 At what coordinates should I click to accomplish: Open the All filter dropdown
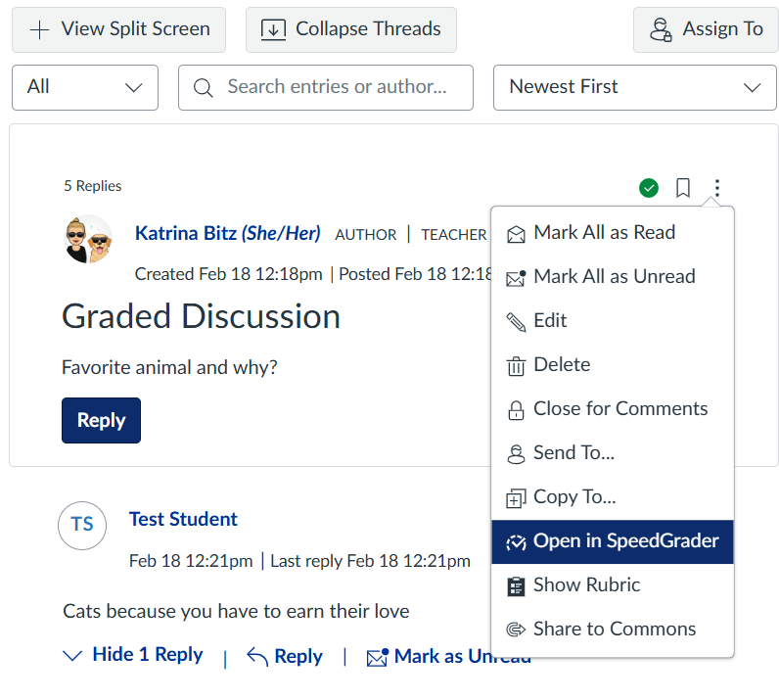tap(85, 87)
